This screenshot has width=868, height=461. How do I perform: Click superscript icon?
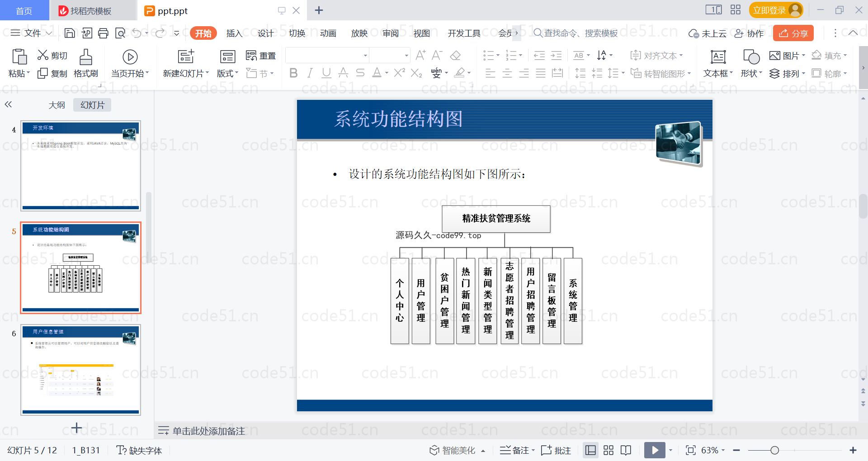pyautogui.click(x=400, y=73)
